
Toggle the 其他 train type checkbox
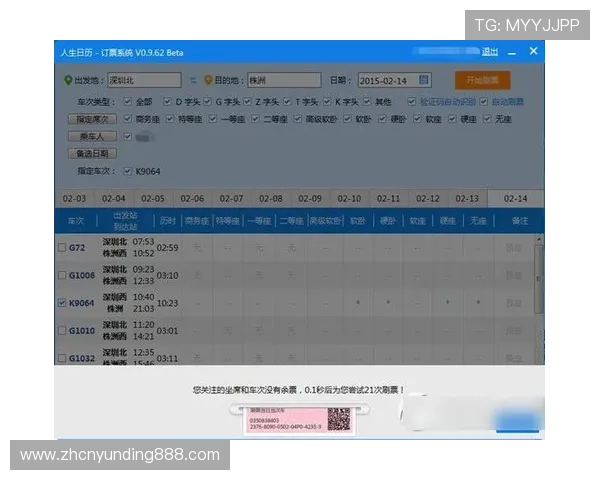(367, 101)
